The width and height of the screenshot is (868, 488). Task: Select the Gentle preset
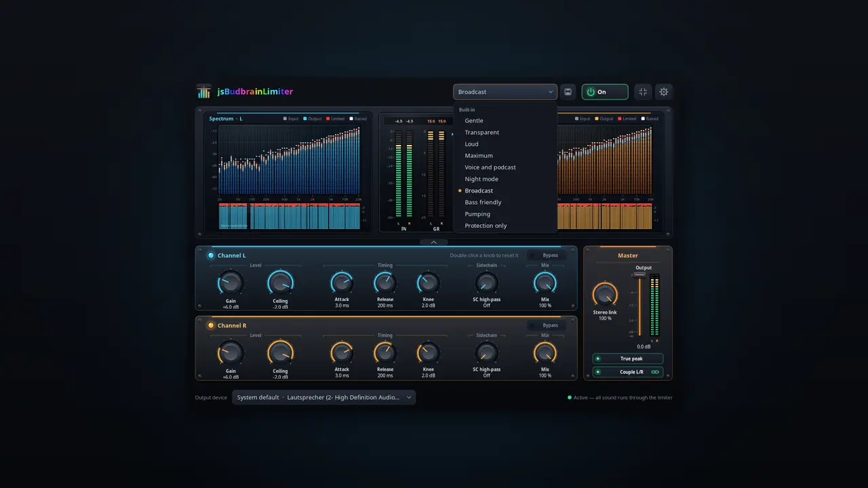click(505, 121)
